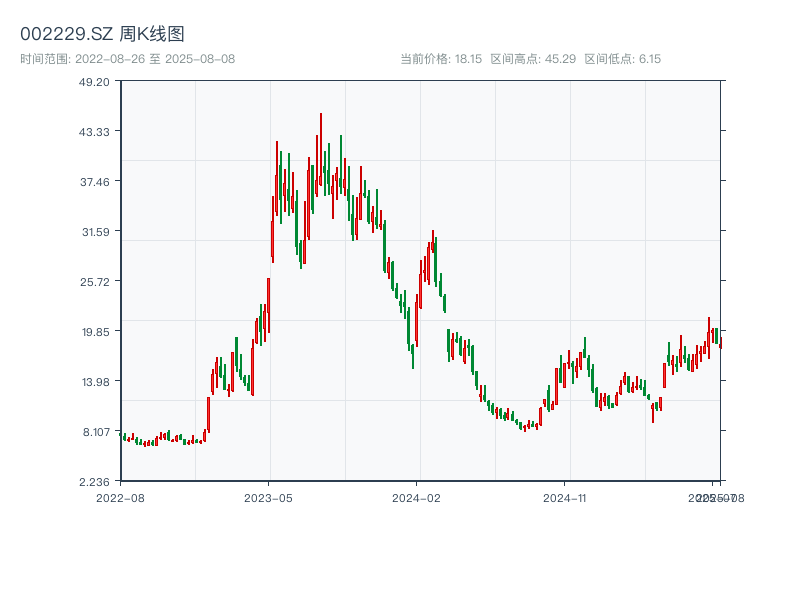The width and height of the screenshot is (800, 600).
Task: Click the y-axis label 2.236
Action: click(x=94, y=482)
